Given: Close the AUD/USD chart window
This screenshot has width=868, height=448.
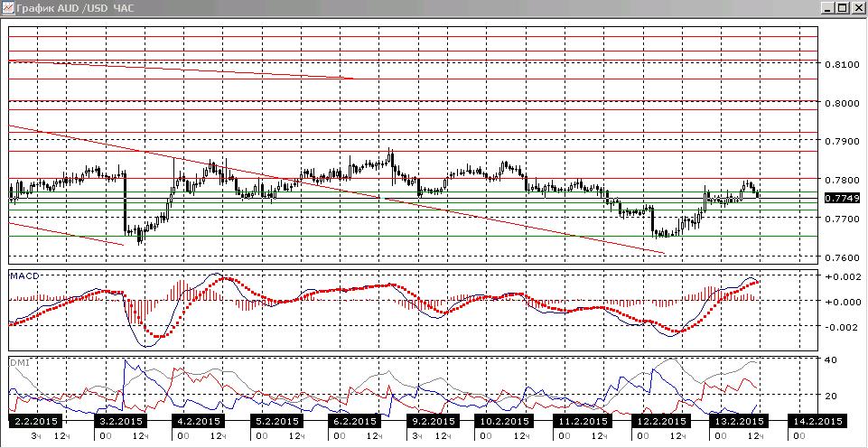Looking at the screenshot, I should pos(857,8).
